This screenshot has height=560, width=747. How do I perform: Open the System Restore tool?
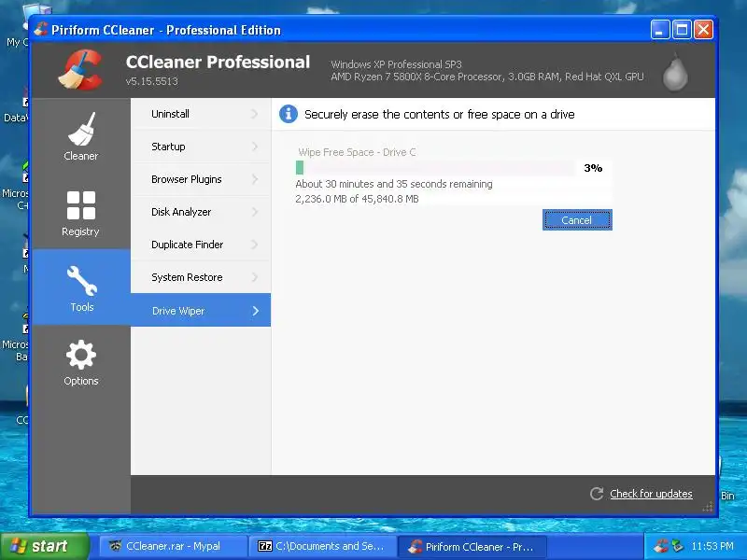(x=201, y=277)
